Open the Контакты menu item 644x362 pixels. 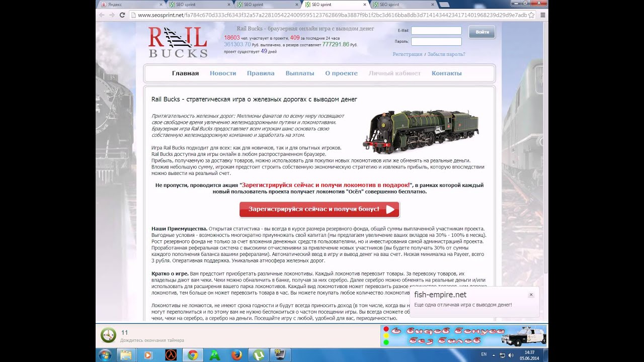pos(446,73)
